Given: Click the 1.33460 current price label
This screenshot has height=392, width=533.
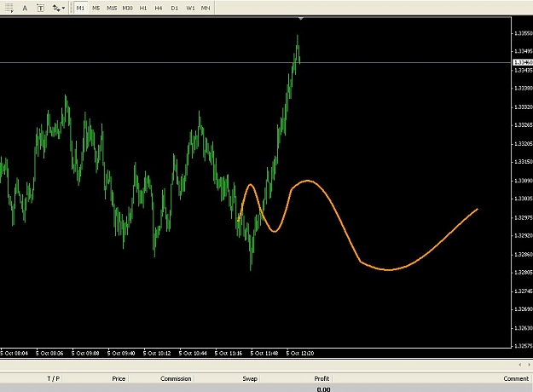Looking at the screenshot, I should coord(523,62).
